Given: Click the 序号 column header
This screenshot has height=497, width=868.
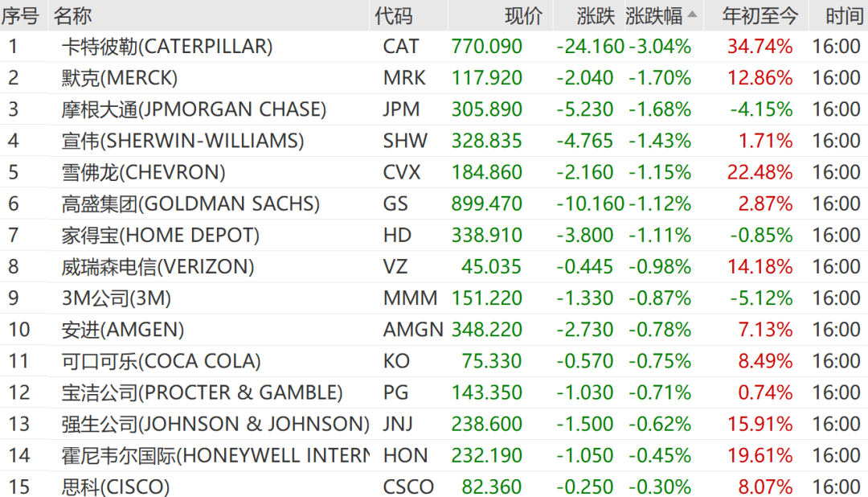Looking at the screenshot, I should [20, 15].
